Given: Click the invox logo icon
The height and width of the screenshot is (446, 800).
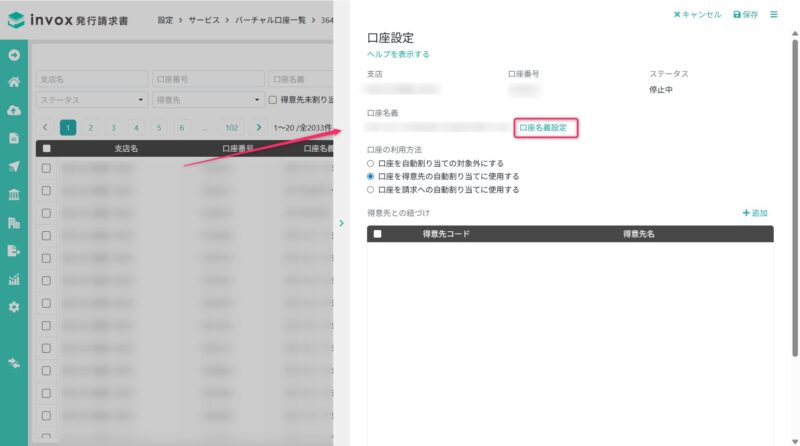Looking at the screenshot, I should 16,20.
